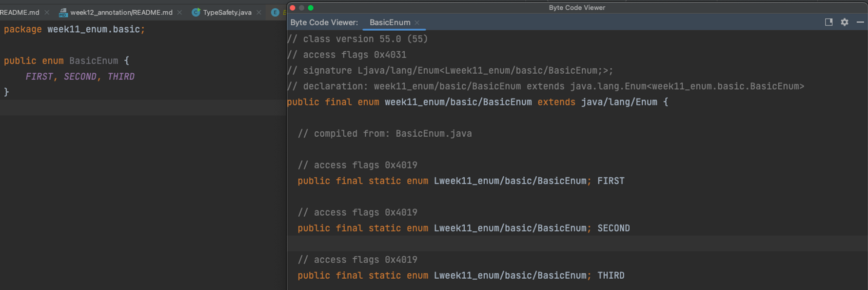Click the Byte Code Viewer window title
The image size is (868, 290).
(577, 7)
